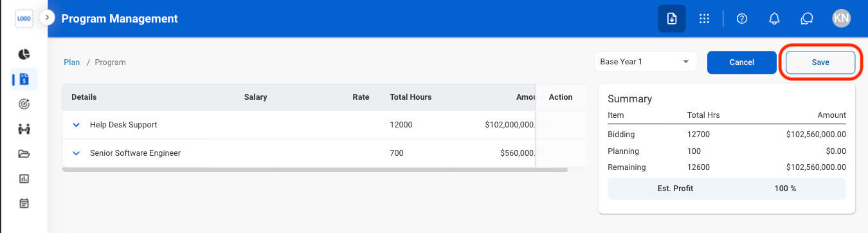Open the KN user avatar menu
This screenshot has width=868, height=233.
click(x=841, y=18)
